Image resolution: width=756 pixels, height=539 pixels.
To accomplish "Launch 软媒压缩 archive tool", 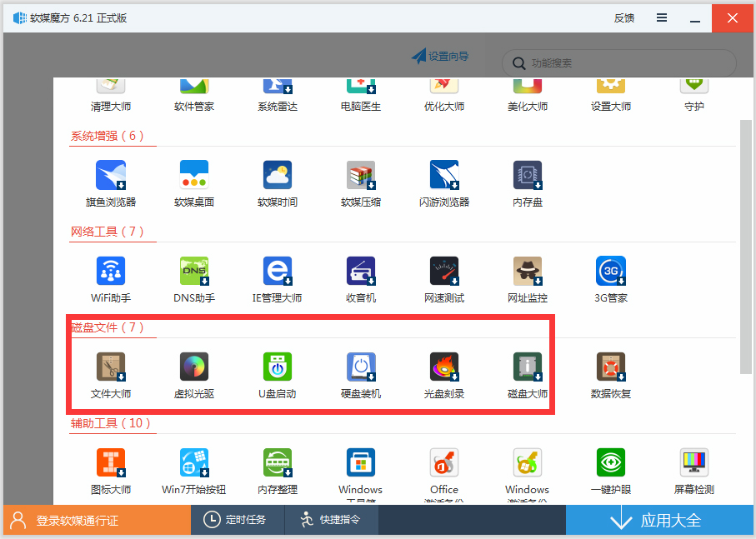I will point(361,184).
